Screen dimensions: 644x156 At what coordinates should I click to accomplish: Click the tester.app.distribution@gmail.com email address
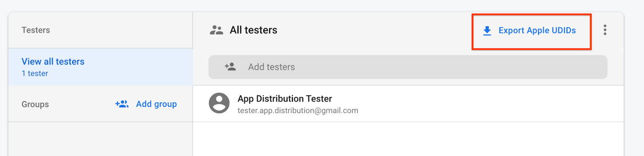point(298,110)
